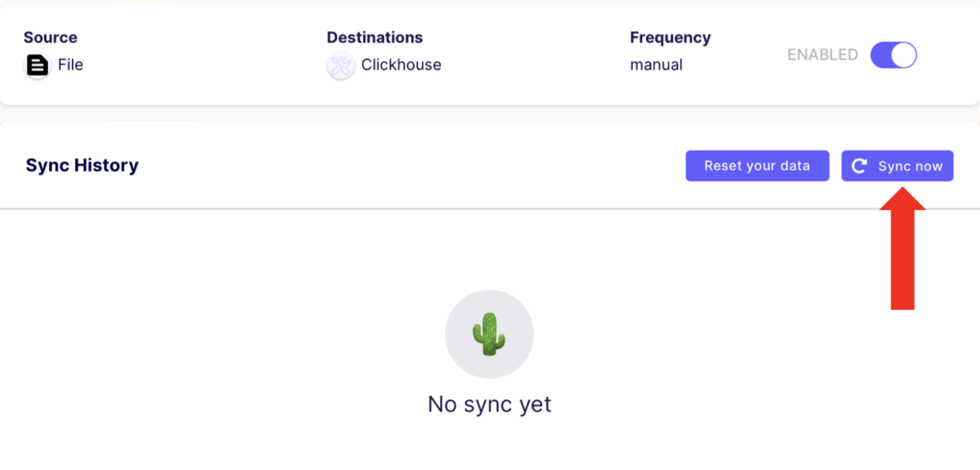
Task: Click the Reset your data button
Action: click(x=757, y=166)
